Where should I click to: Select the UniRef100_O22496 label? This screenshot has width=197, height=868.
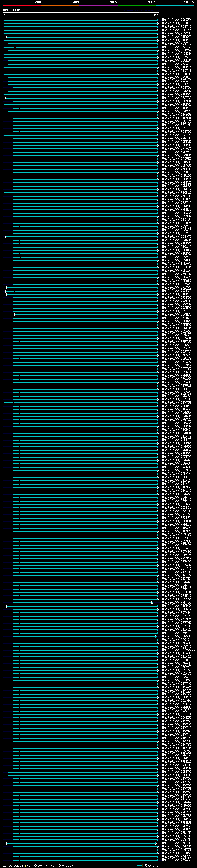177,135
